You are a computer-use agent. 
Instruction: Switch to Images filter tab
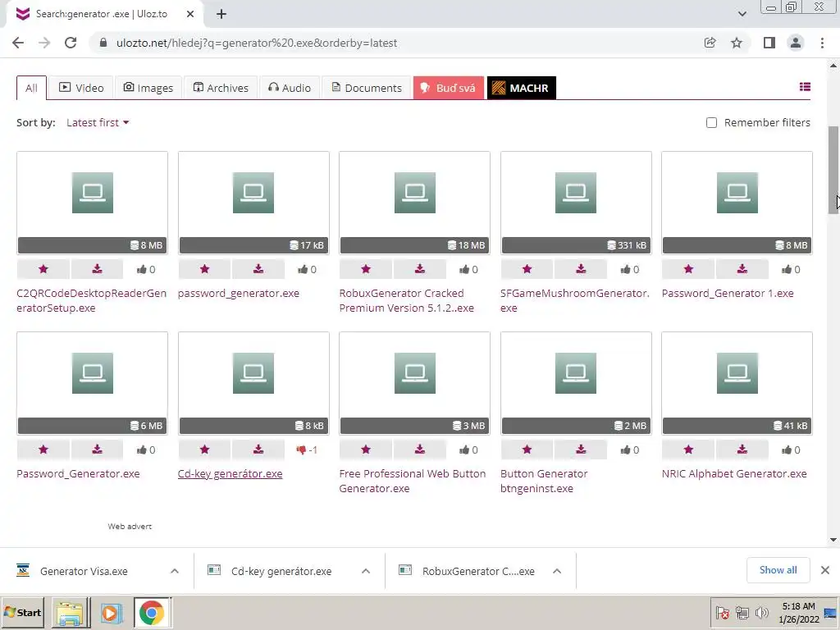[148, 88]
